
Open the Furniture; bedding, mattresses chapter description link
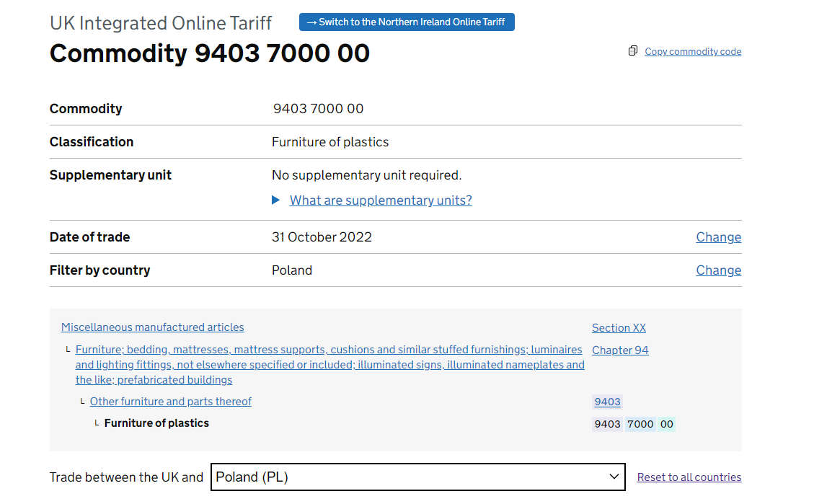329,365
